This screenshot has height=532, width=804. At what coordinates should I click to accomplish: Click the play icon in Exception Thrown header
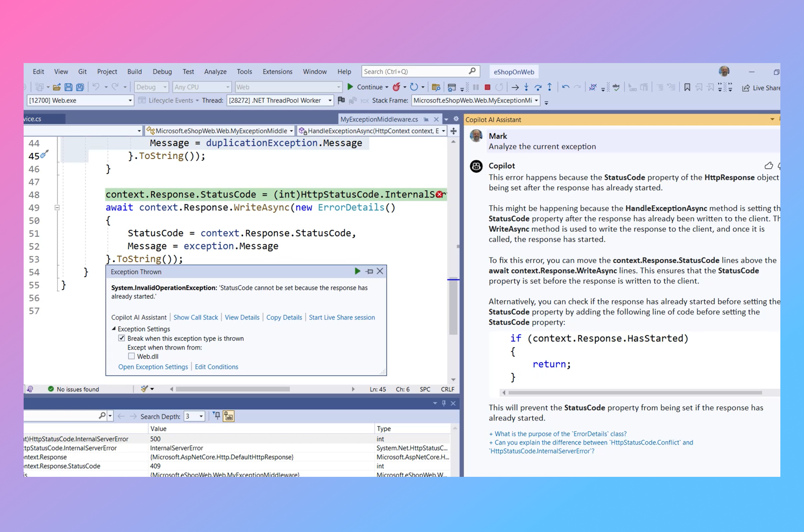point(357,271)
